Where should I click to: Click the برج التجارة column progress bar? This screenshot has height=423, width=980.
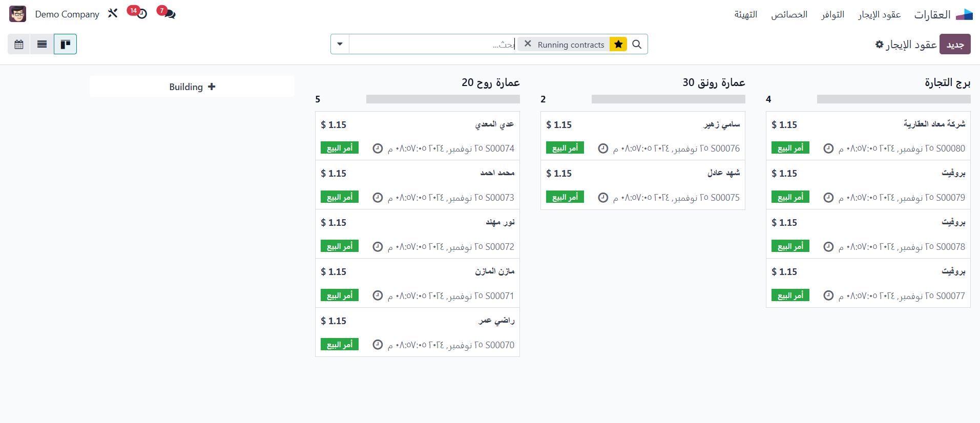pos(893,99)
